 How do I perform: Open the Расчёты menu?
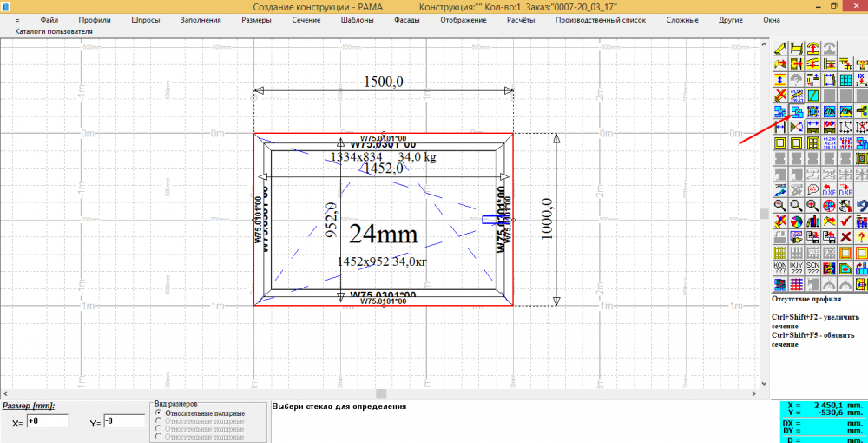[521, 20]
